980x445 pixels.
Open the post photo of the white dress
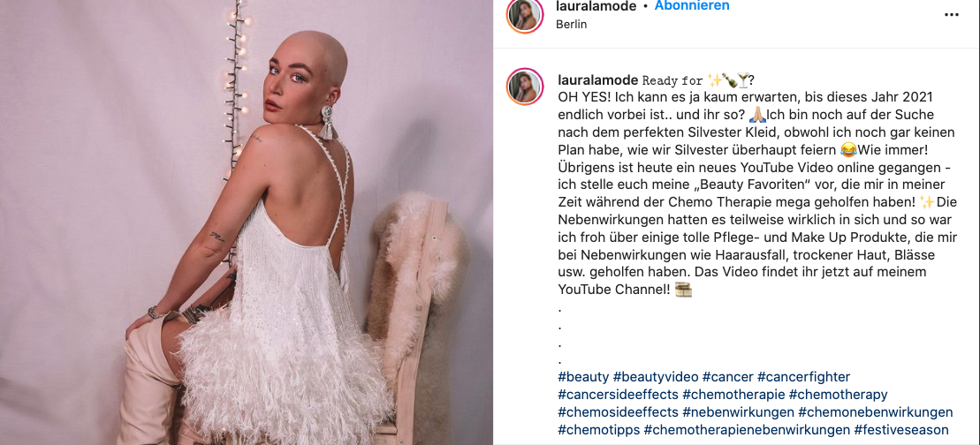[x=247, y=222]
